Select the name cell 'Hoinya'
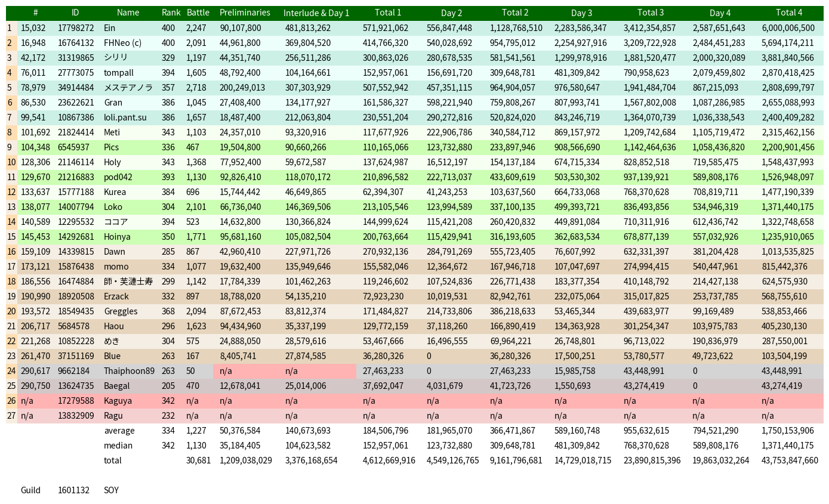The height and width of the screenshot is (504, 829). click(117, 237)
